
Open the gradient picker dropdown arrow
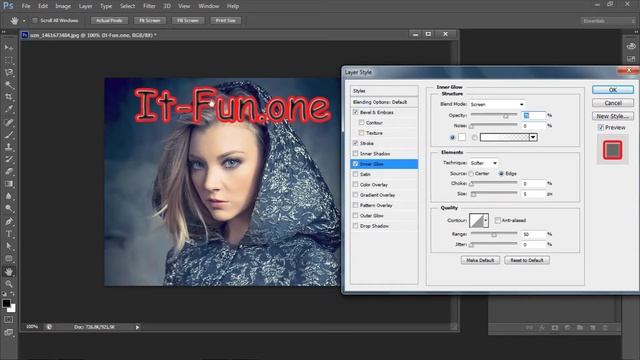click(x=533, y=138)
